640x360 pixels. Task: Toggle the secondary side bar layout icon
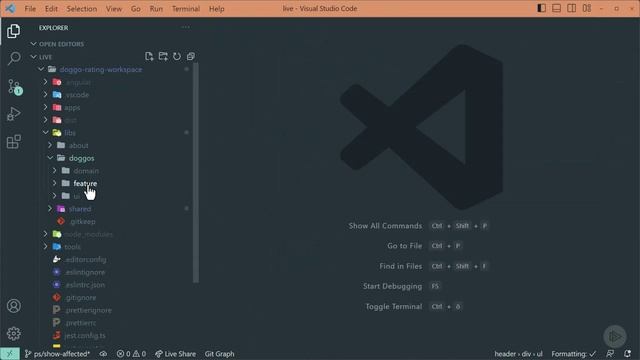[x=571, y=8]
